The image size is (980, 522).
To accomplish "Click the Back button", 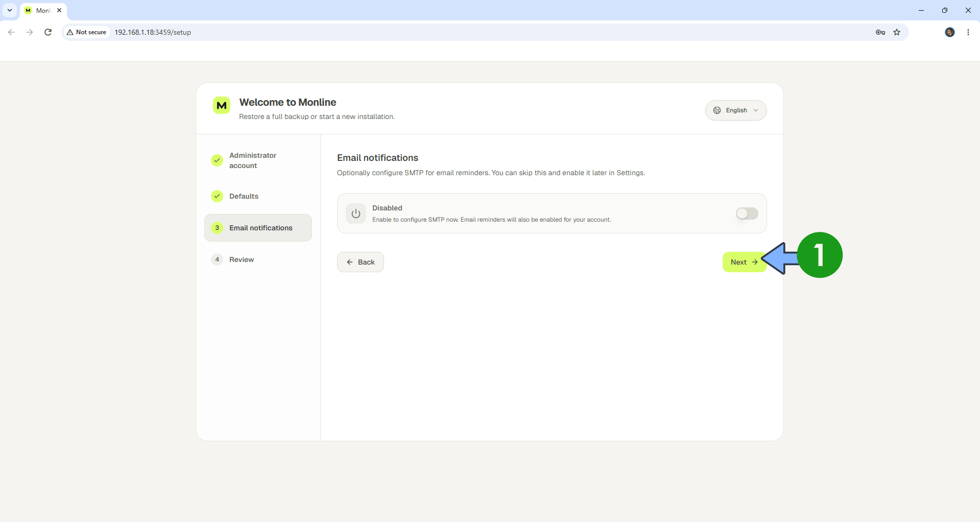I will (361, 262).
